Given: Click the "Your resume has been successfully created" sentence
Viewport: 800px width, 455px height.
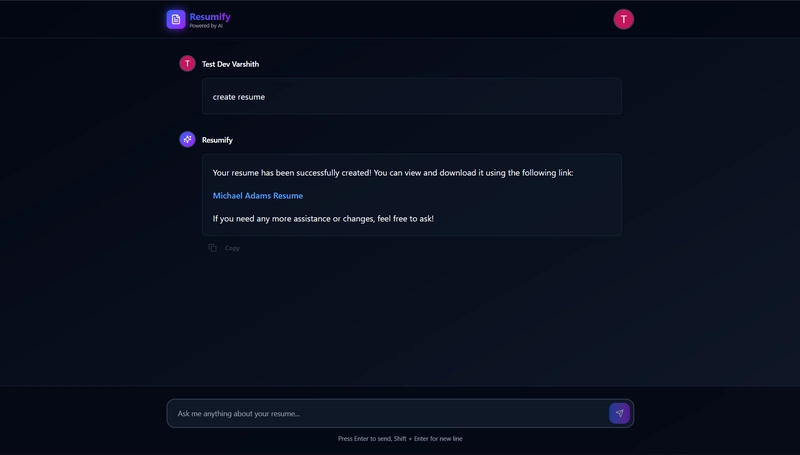Looking at the screenshot, I should [x=393, y=172].
